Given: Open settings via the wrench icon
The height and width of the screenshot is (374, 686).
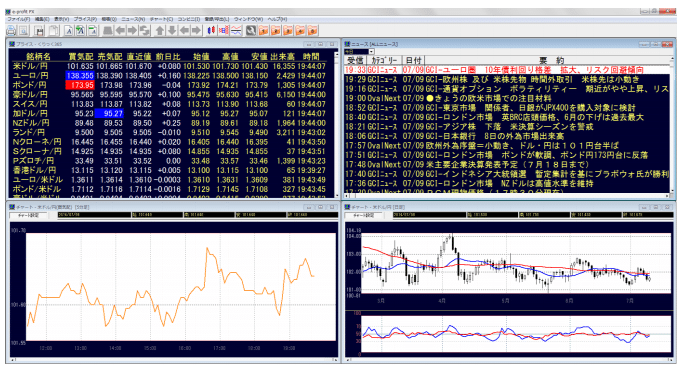Looking at the screenshot, I should 251,30.
